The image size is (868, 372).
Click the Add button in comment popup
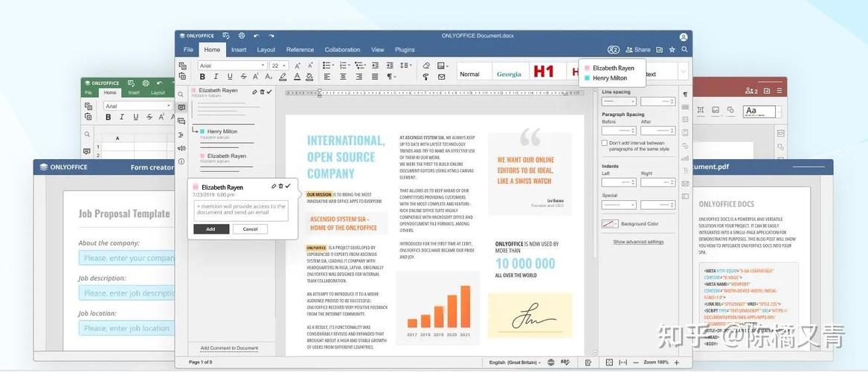(x=211, y=229)
